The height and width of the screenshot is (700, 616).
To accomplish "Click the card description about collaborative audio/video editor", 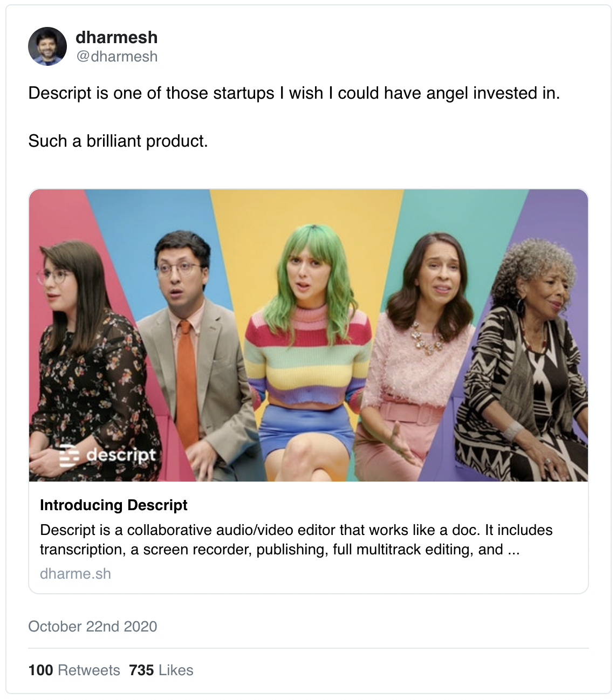I will (x=296, y=540).
